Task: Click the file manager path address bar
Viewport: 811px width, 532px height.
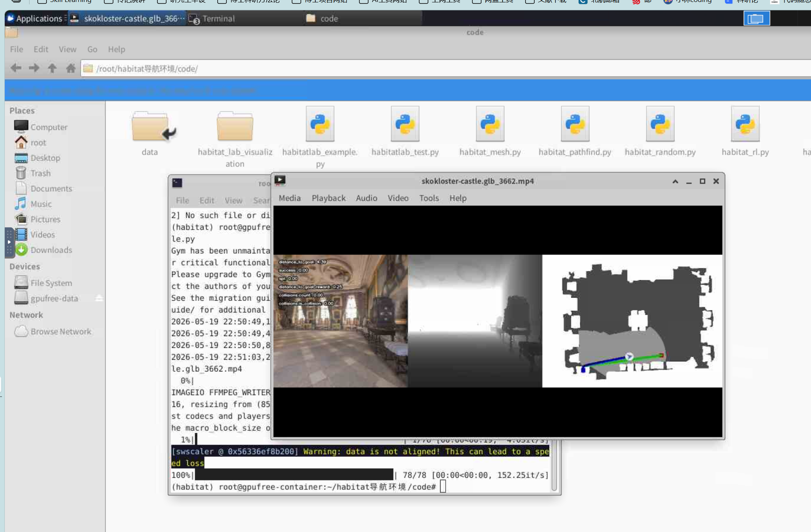Action: (446, 68)
